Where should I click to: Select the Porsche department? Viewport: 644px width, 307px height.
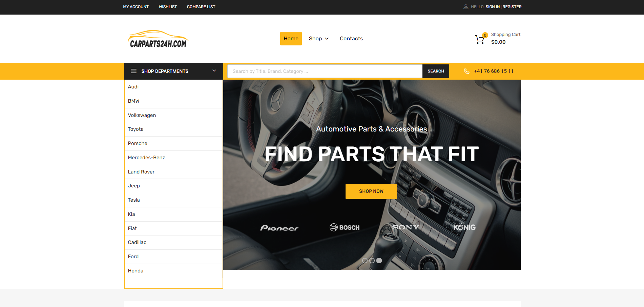[173, 143]
